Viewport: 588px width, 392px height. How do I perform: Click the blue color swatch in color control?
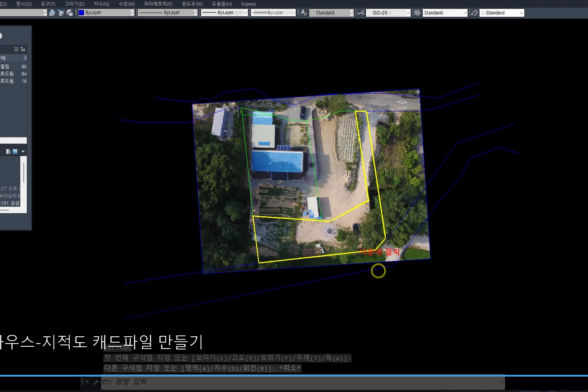point(81,13)
